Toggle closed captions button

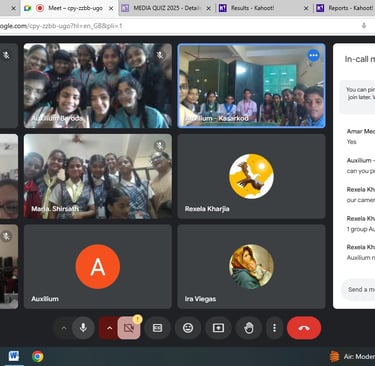[x=157, y=328]
